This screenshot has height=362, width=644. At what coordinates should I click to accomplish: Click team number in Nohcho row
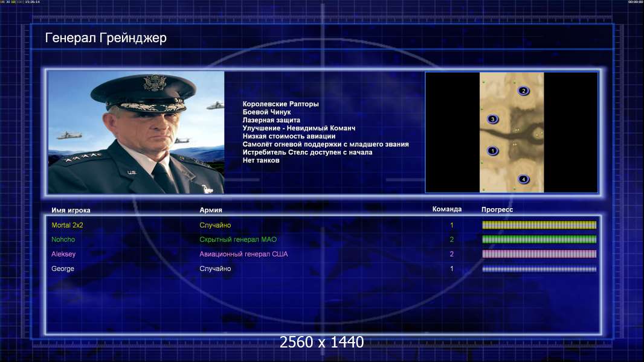(452, 240)
